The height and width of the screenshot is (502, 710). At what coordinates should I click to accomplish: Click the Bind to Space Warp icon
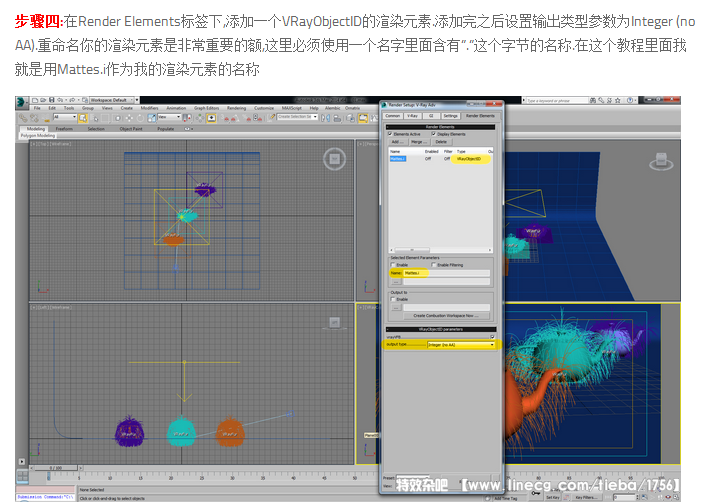[46, 118]
